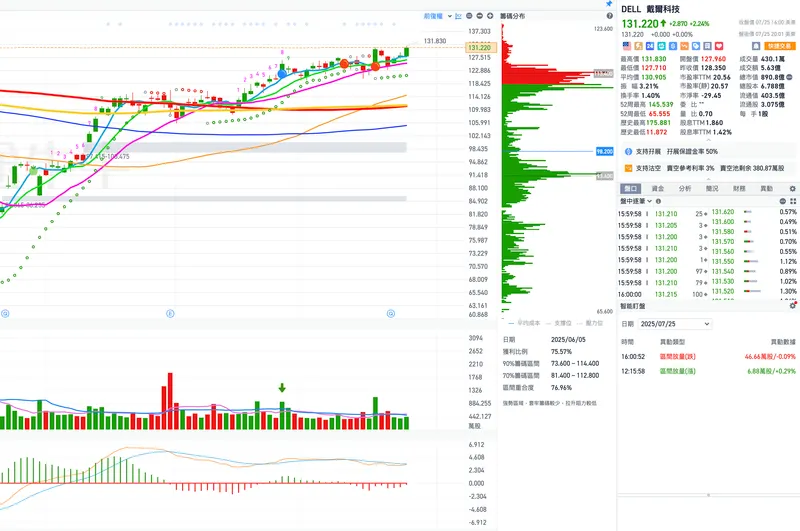800x531 pixels.
Task: Click the red heart favorite icon
Action: click(x=719, y=46)
